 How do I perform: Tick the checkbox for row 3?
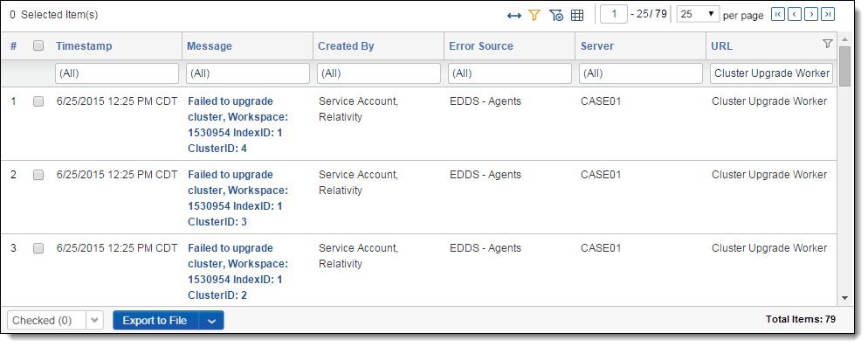[38, 248]
